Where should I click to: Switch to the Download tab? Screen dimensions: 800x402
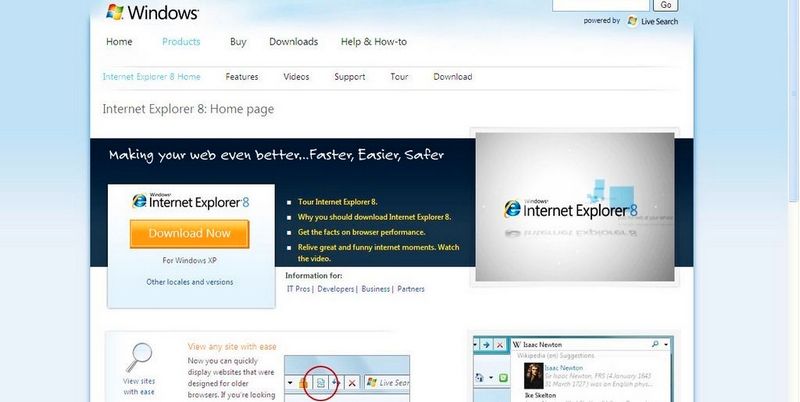(x=453, y=77)
